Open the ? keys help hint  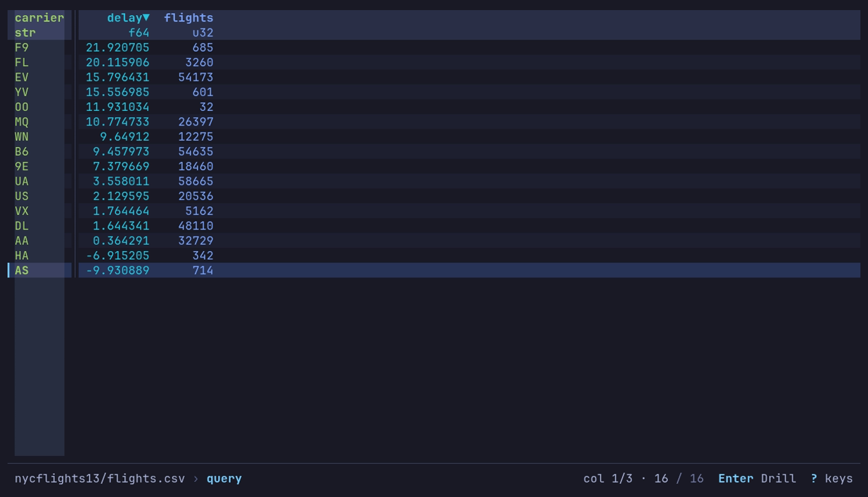(831, 478)
